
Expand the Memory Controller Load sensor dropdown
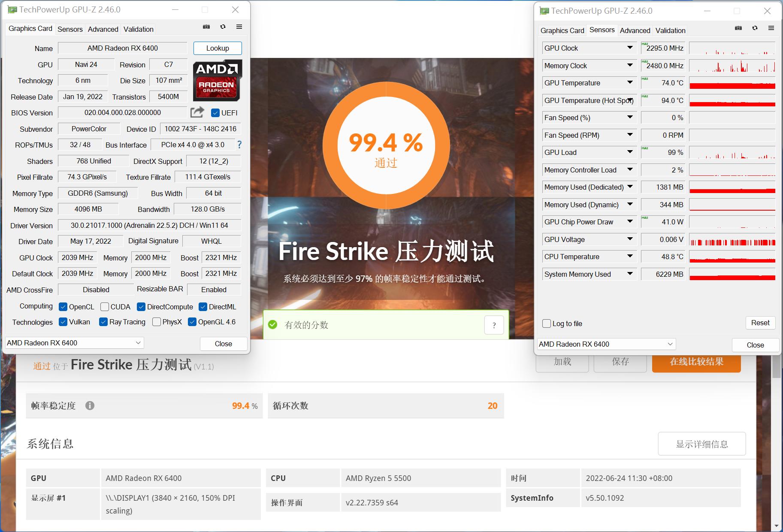click(629, 169)
